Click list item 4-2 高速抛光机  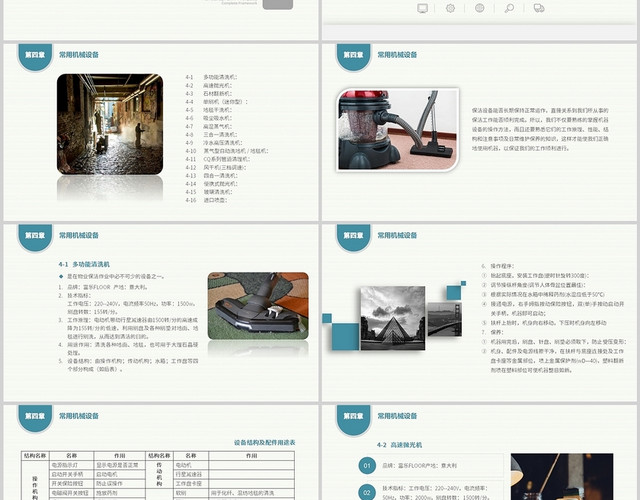pyautogui.click(x=208, y=85)
